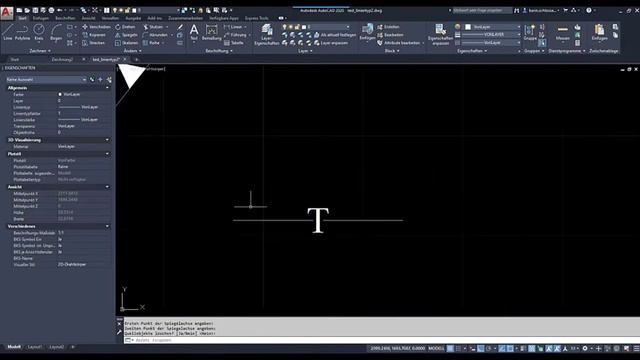Click Drehen rotate command

(x=125, y=27)
